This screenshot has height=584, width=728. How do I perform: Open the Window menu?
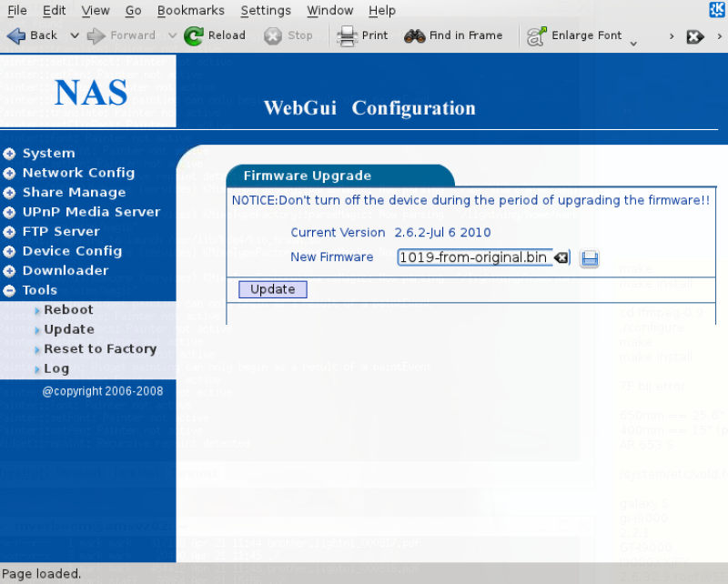(329, 10)
